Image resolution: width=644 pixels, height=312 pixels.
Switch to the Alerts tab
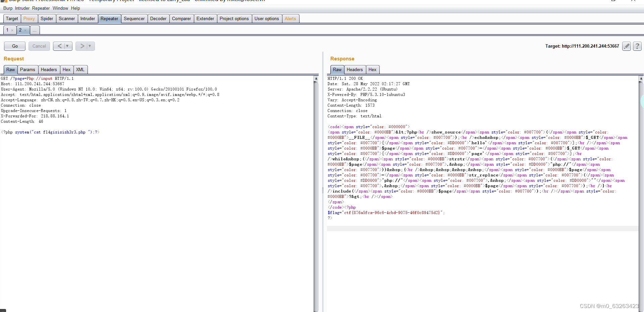point(290,18)
